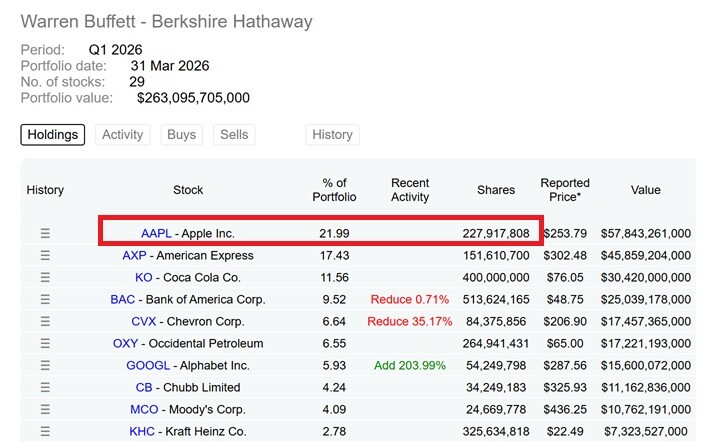This screenshot has width=711, height=442.
Task: Open the History tab button
Action: point(332,135)
